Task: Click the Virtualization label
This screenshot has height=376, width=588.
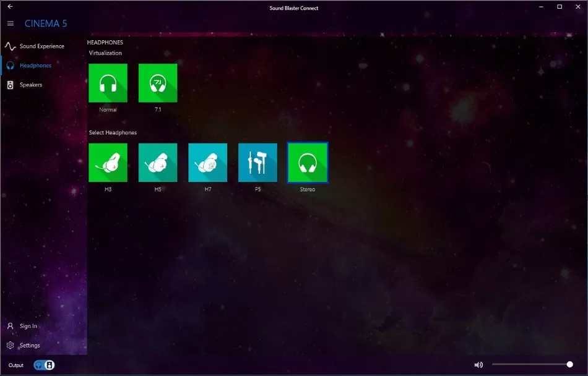Action: click(x=105, y=53)
